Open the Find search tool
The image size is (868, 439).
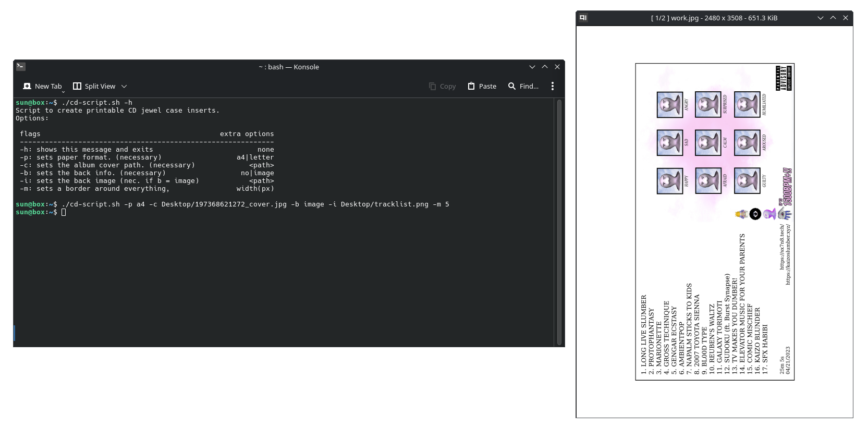click(x=523, y=87)
